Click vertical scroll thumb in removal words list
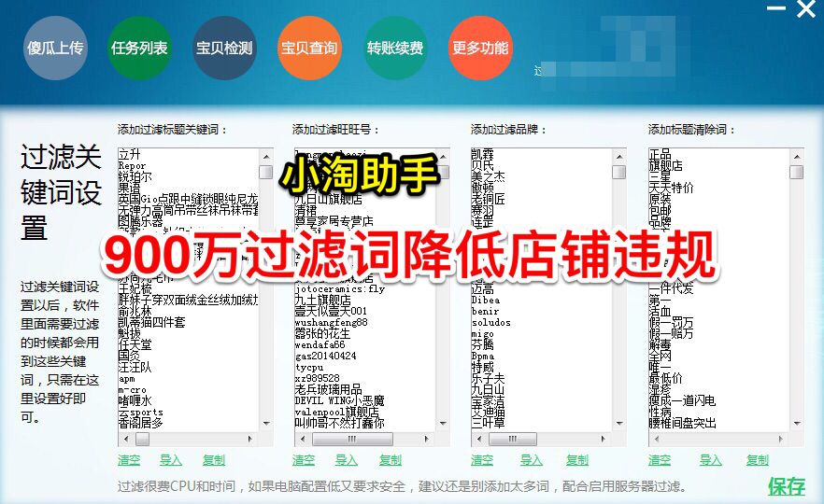 pos(797,172)
